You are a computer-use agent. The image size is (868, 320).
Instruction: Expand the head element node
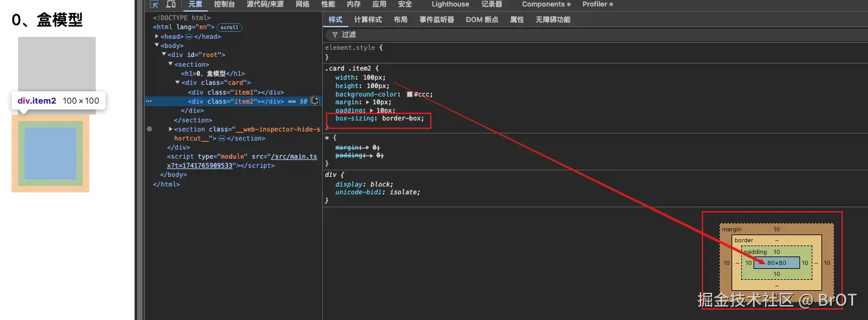pyautogui.click(x=157, y=37)
